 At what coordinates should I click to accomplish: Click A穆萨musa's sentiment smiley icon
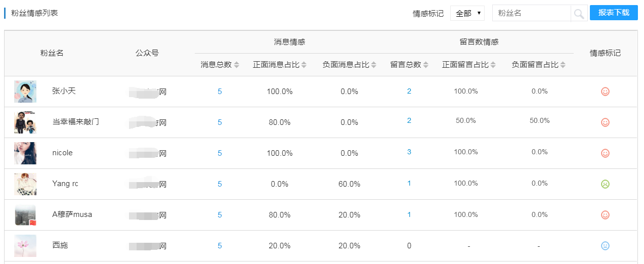[605, 215]
